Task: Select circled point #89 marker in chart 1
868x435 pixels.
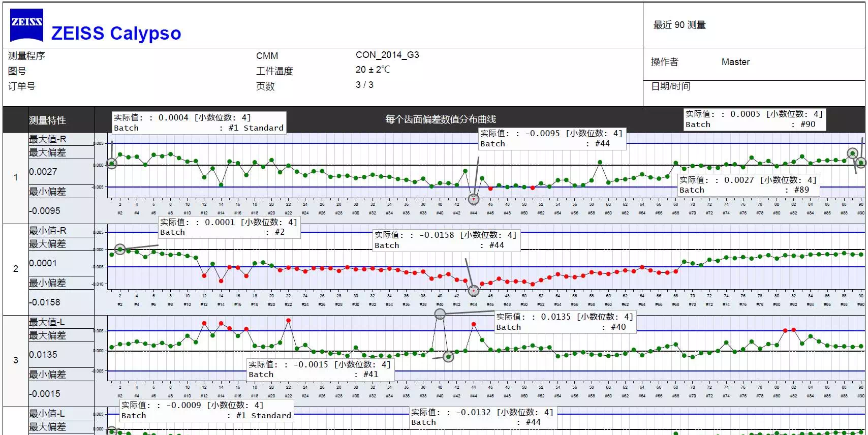Action: (852, 153)
